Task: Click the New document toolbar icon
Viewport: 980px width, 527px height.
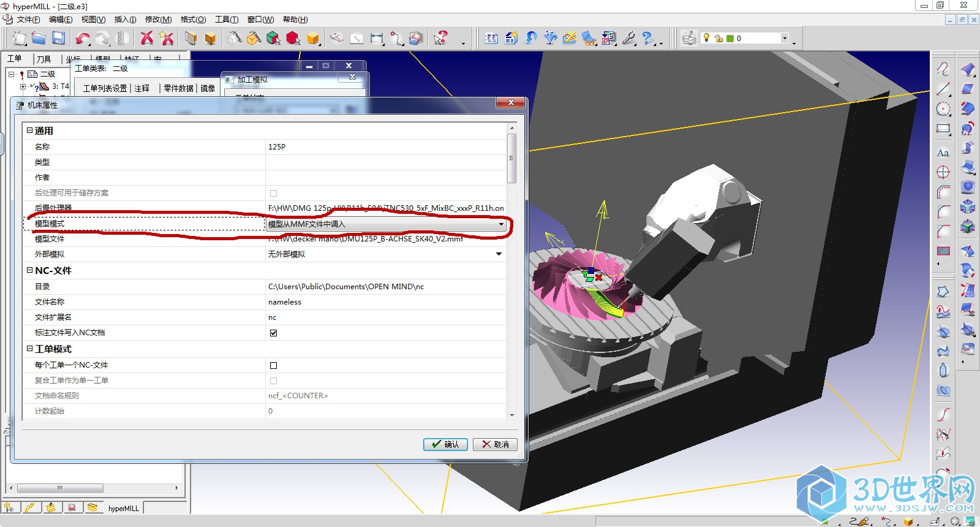Action: tap(19, 38)
